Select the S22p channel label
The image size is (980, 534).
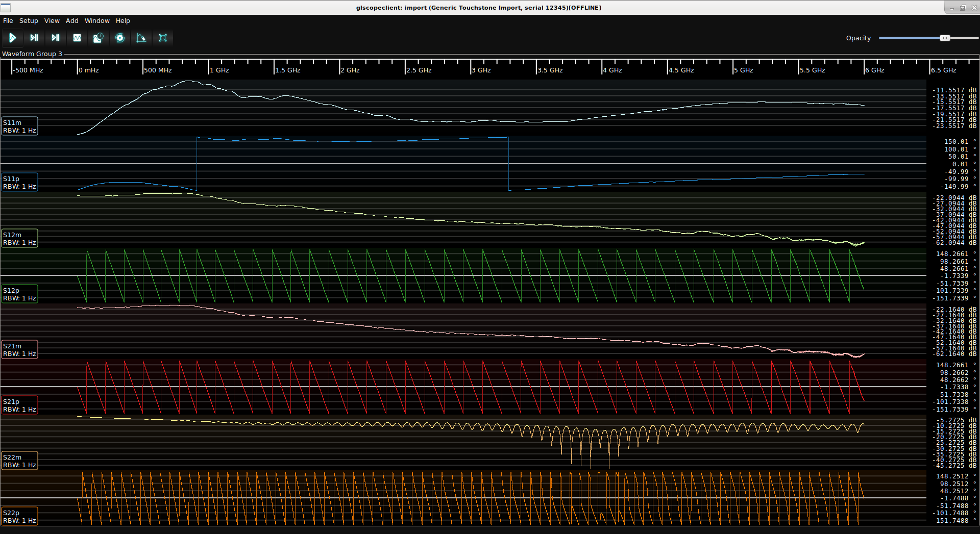[19, 516]
